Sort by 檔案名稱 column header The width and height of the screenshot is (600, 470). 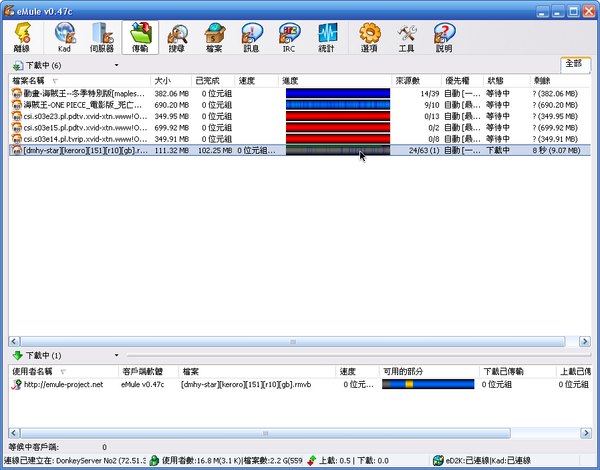(x=80, y=81)
